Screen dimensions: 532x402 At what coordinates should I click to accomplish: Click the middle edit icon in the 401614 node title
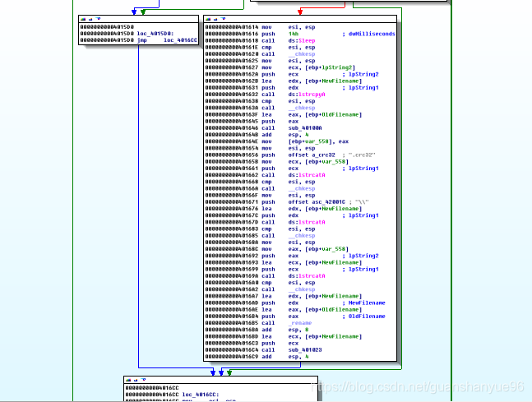point(215,19)
